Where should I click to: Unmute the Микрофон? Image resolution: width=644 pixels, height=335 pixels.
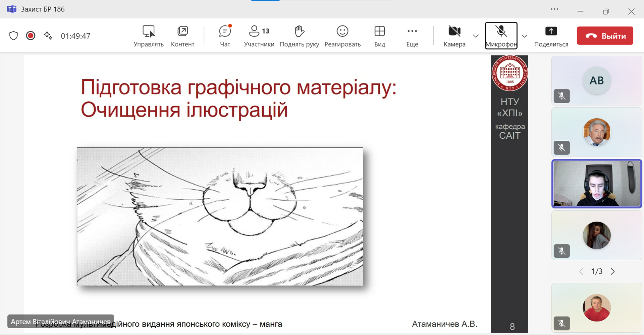[501, 36]
